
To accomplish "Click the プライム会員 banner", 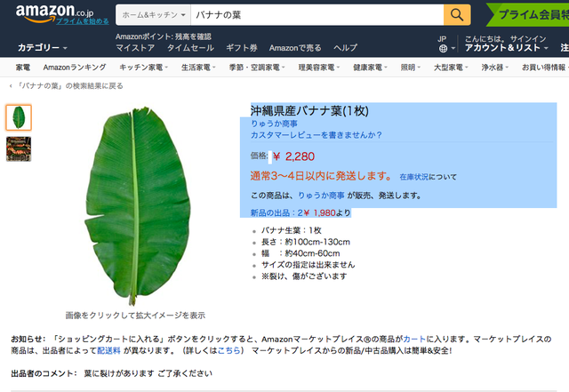I will 531,15.
